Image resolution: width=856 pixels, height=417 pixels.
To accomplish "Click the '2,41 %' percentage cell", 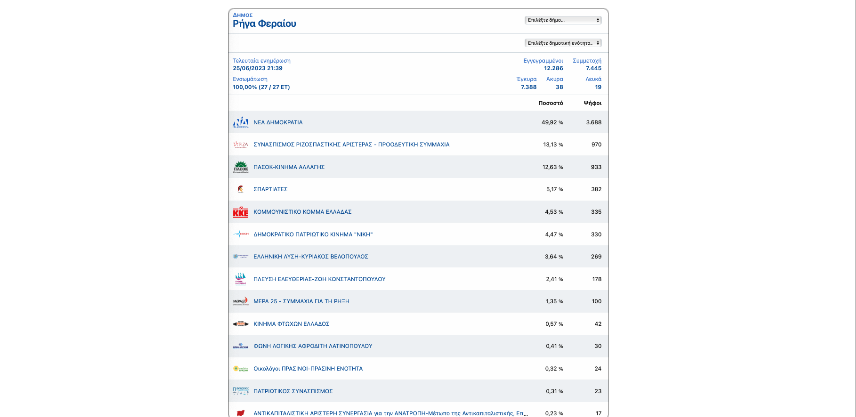I will [x=554, y=279].
